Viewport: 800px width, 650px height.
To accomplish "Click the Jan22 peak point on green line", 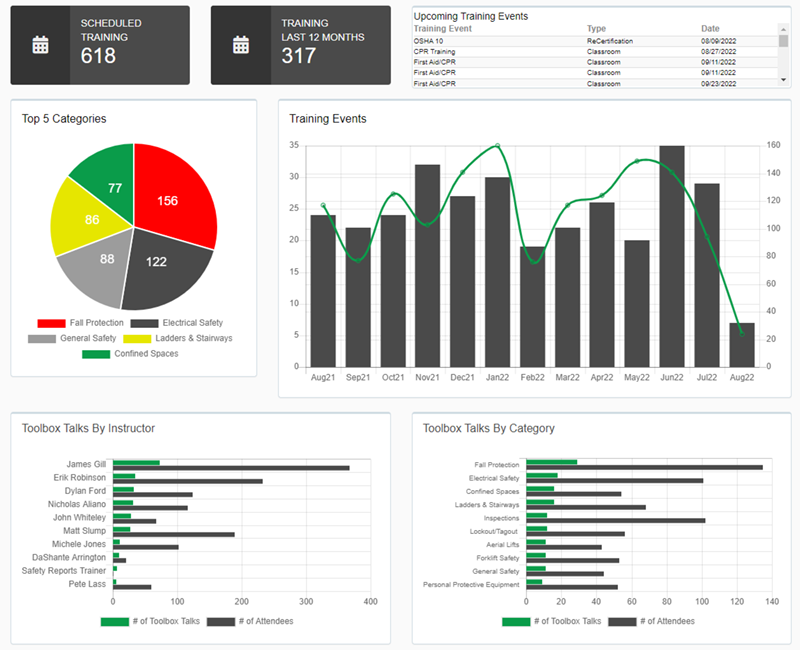I will coord(497,146).
